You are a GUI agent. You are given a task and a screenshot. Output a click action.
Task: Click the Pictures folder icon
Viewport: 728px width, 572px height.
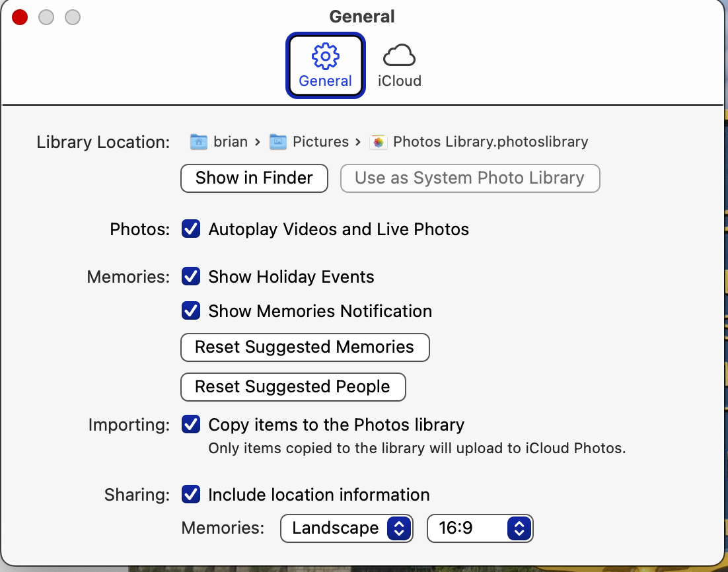[278, 141]
